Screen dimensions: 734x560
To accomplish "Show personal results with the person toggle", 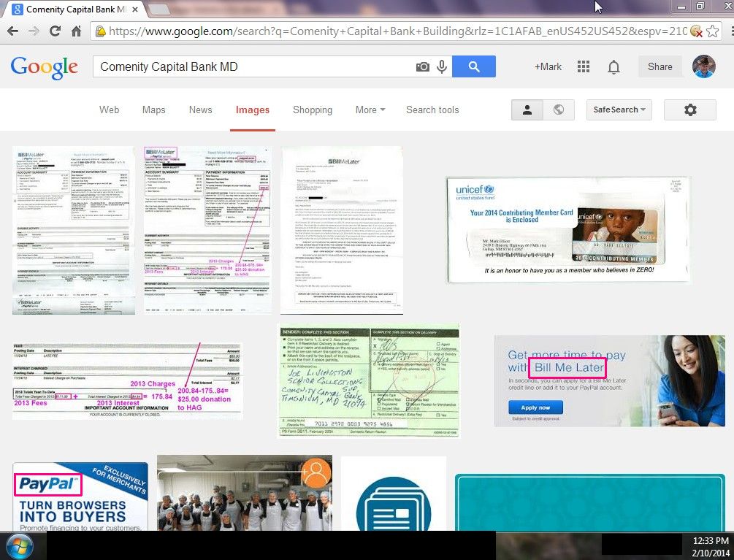I will pyautogui.click(x=527, y=110).
